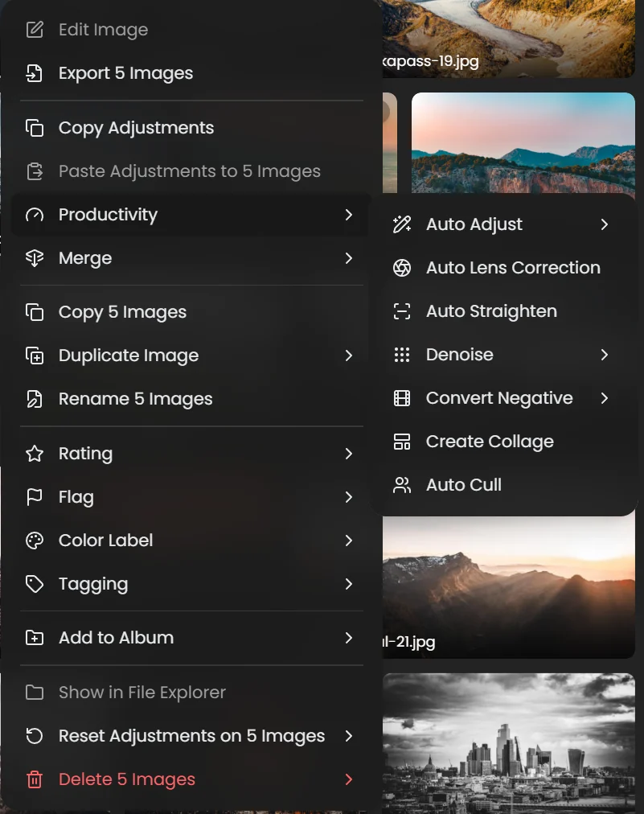Click the Edit Image pencil icon
644x814 pixels.
pyautogui.click(x=35, y=30)
